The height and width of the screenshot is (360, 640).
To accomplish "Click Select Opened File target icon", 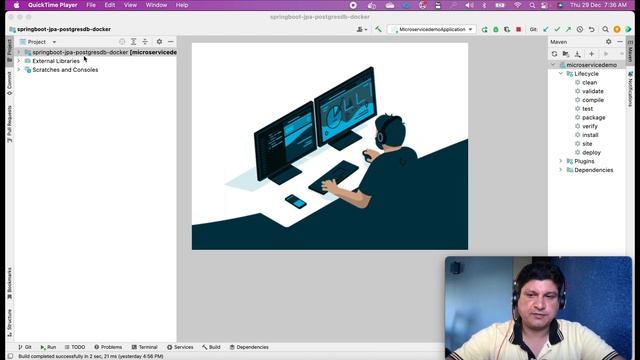I will [122, 42].
